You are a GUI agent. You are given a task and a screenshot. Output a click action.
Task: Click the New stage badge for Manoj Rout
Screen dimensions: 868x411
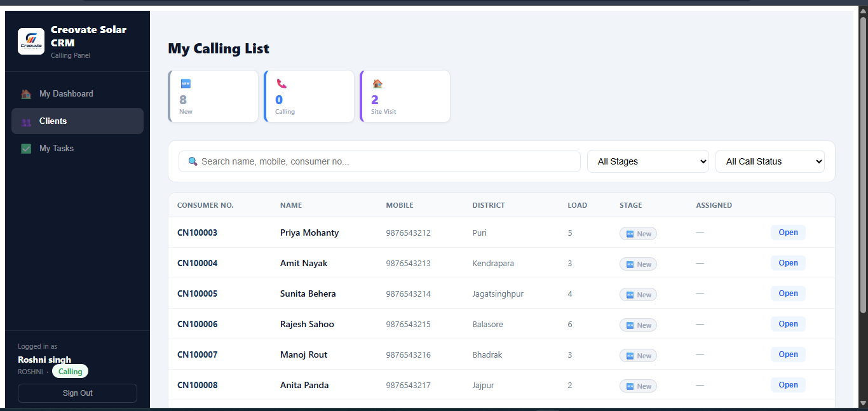pos(638,356)
